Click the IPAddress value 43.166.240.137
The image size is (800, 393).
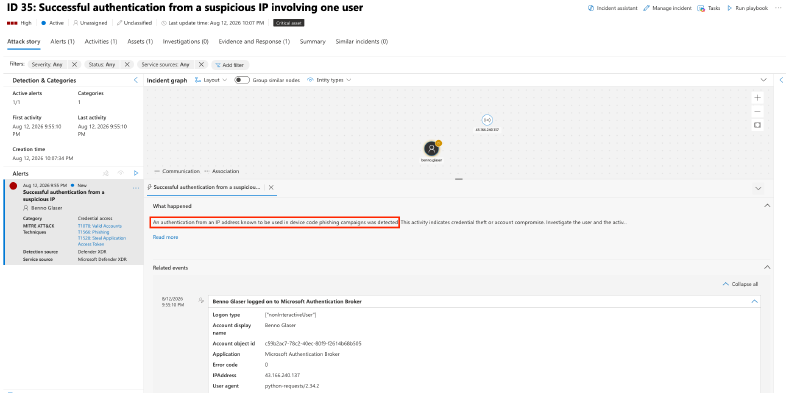click(282, 375)
